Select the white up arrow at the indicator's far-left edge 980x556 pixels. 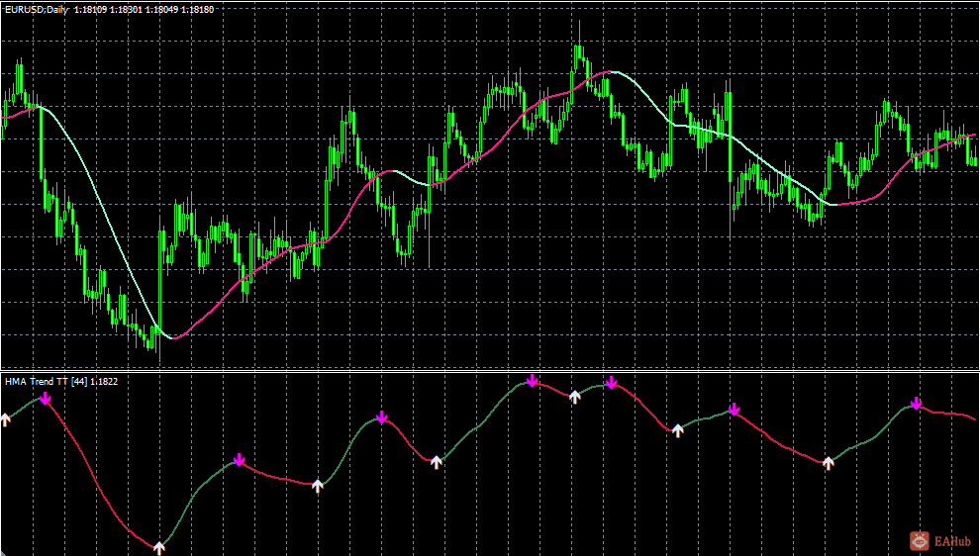(6, 419)
